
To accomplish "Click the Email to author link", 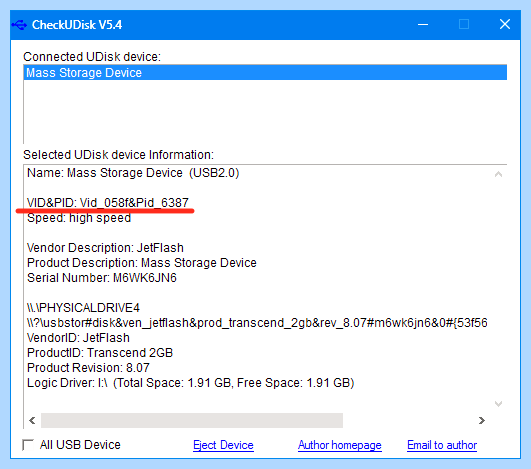I will [442, 445].
